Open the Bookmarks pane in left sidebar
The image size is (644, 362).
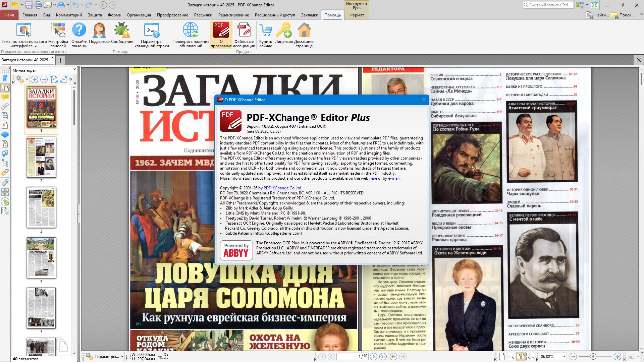tap(5, 78)
